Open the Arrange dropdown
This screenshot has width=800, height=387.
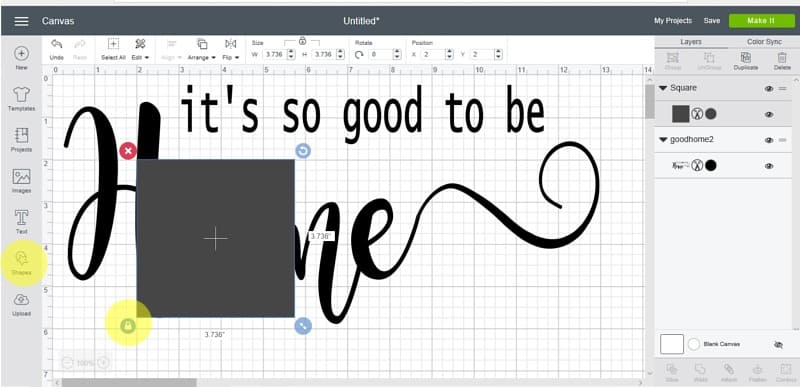[x=202, y=49]
